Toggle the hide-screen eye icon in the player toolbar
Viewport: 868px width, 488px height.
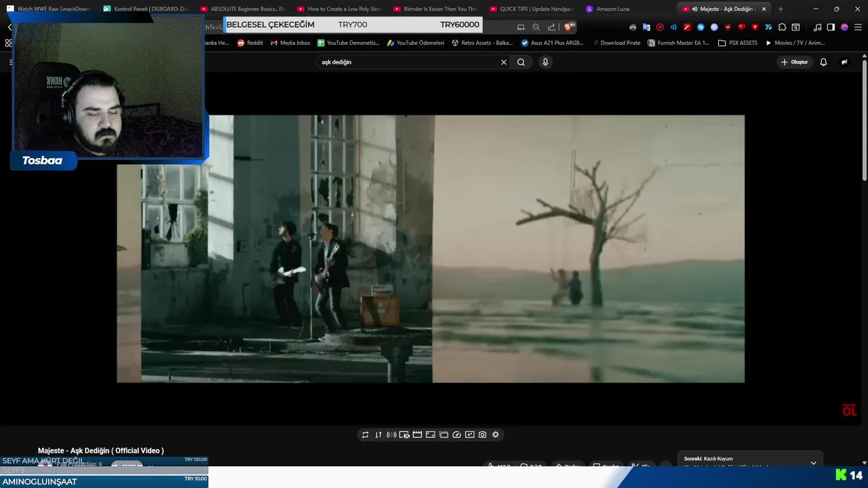tap(404, 434)
